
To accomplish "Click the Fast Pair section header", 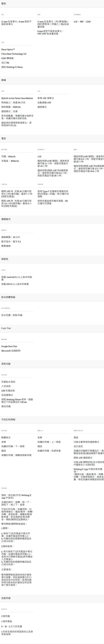I will tap(6, 328).
